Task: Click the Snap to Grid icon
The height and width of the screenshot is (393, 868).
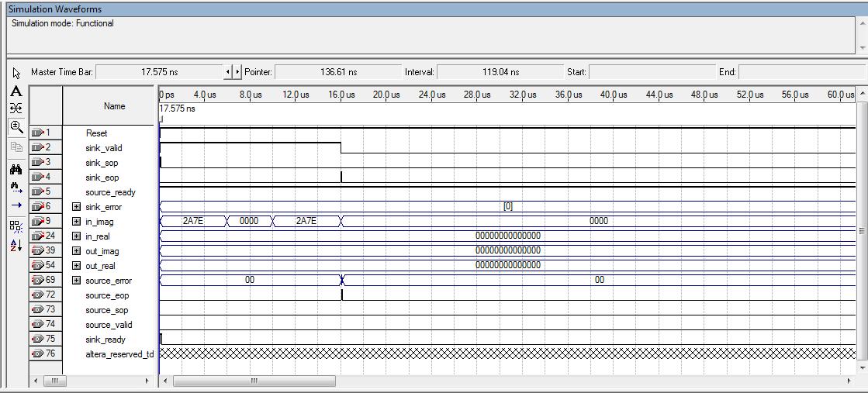Action: [x=16, y=226]
